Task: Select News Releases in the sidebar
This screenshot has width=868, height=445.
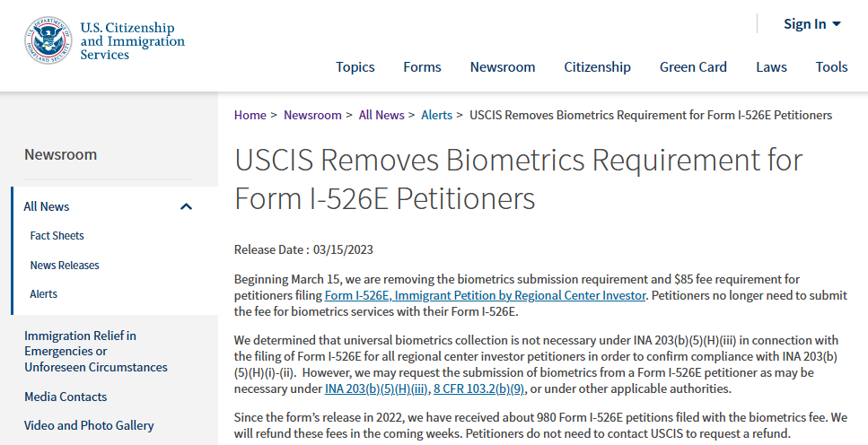Action: 65,266
